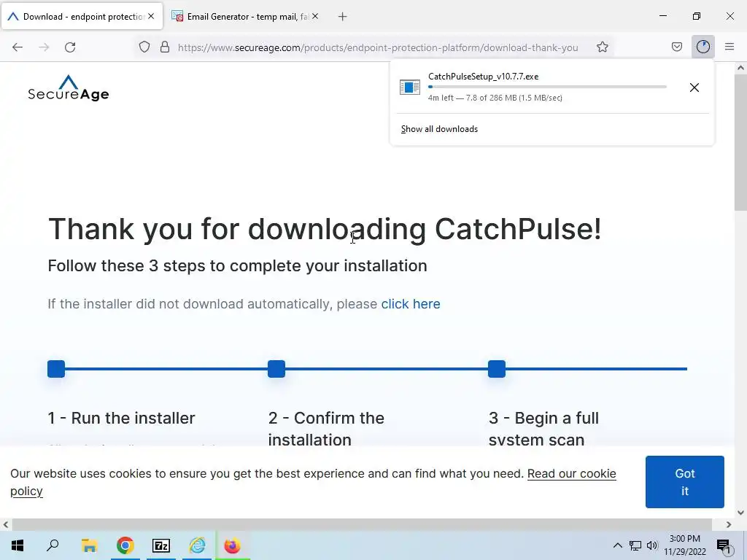Open the tracking protection shield icon
Image resolution: width=747 pixels, height=560 pixels.
pos(144,47)
